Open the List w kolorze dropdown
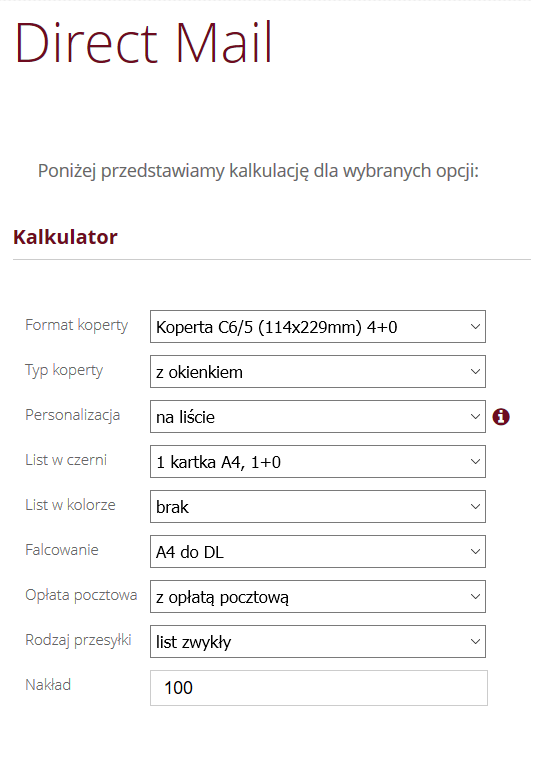542x771 pixels. [318, 506]
